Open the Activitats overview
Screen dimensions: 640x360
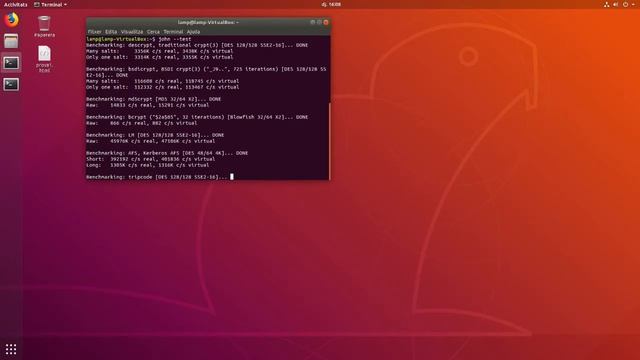tap(16, 4)
